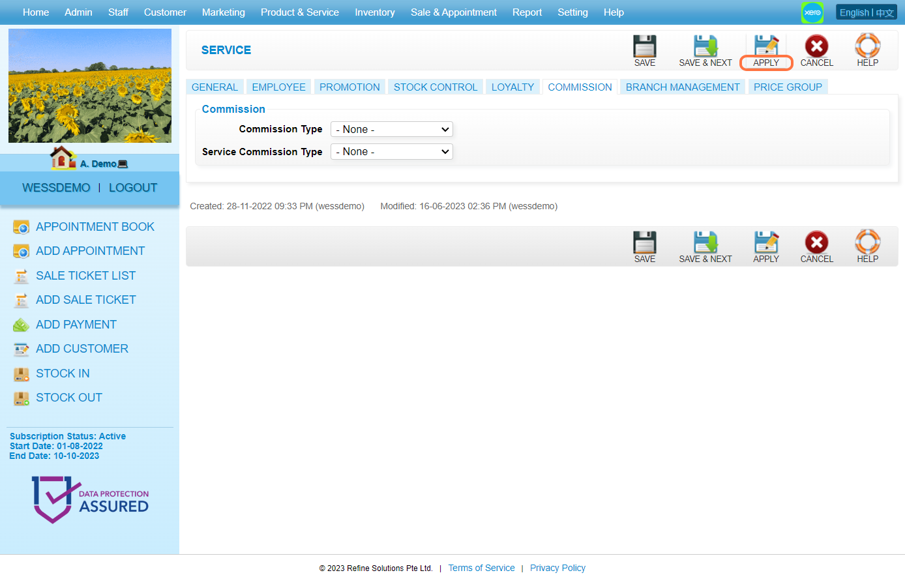The width and height of the screenshot is (905, 588).
Task: Open the ADD CUSTOMER link
Action: click(82, 349)
